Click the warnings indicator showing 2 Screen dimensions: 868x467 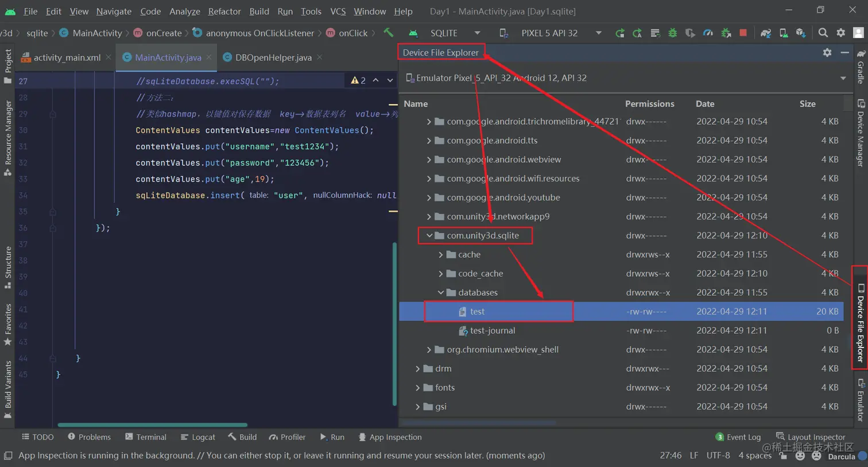pyautogui.click(x=358, y=80)
